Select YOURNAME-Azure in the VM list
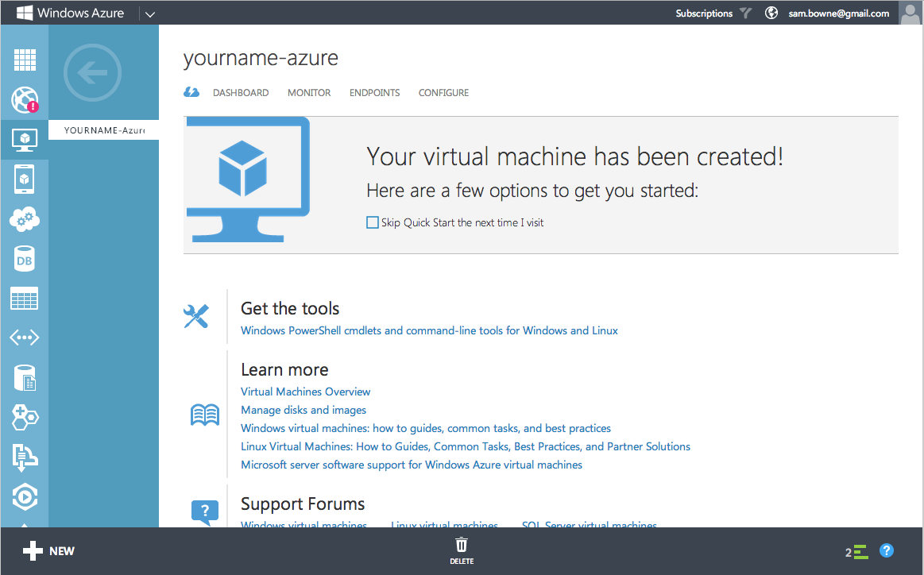This screenshot has height=575, width=924. [x=104, y=130]
